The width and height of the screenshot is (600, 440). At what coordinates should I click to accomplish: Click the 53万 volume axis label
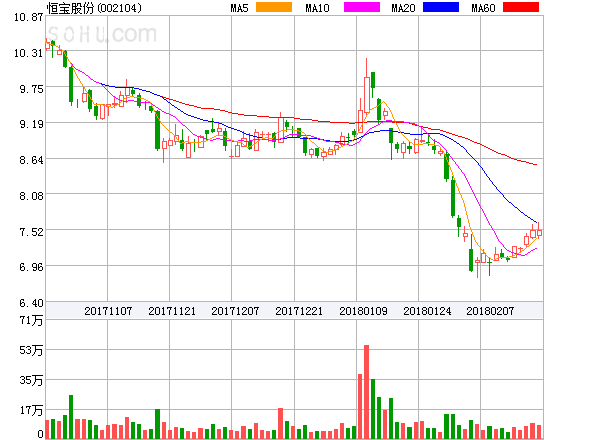[x=31, y=350]
